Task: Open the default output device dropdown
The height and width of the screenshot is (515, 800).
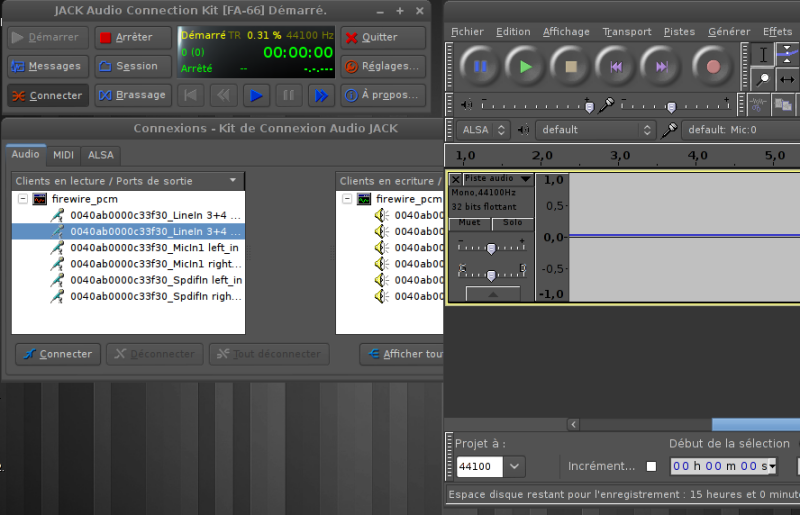Action: click(595, 130)
